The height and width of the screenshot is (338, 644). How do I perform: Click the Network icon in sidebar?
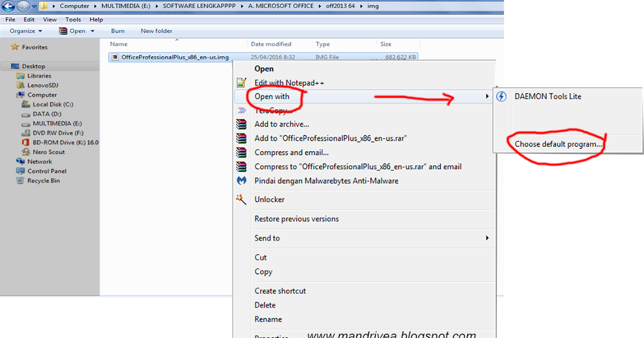[21, 161]
